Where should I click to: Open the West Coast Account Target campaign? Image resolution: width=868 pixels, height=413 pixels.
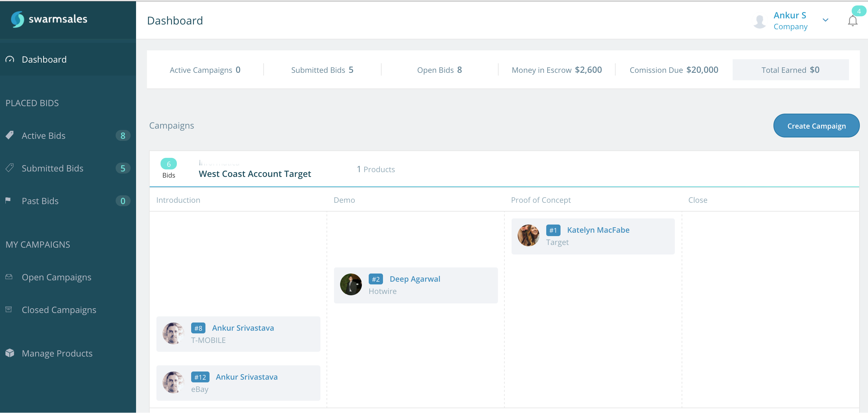pyautogui.click(x=255, y=174)
